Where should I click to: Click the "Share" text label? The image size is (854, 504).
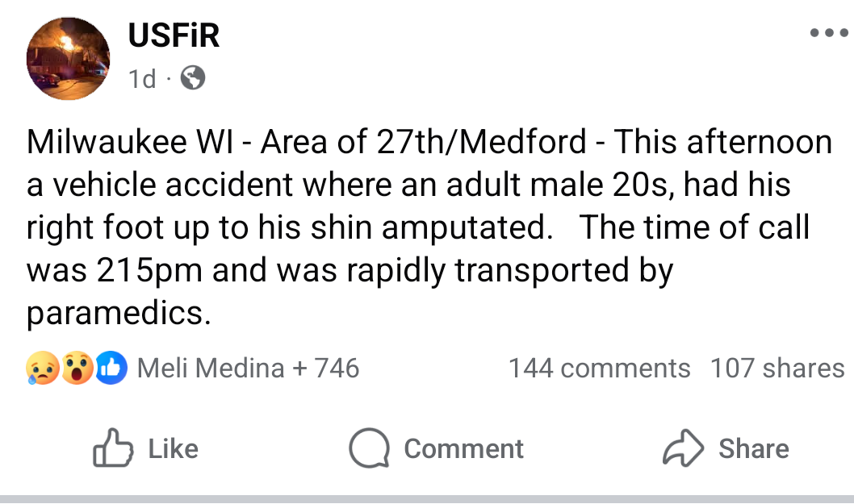coord(754,448)
